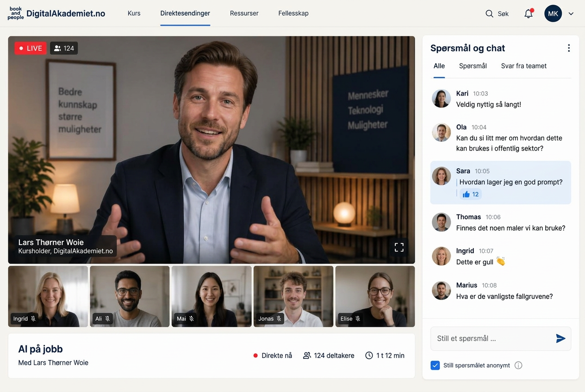Click Elise's muted microphone icon

click(358, 318)
